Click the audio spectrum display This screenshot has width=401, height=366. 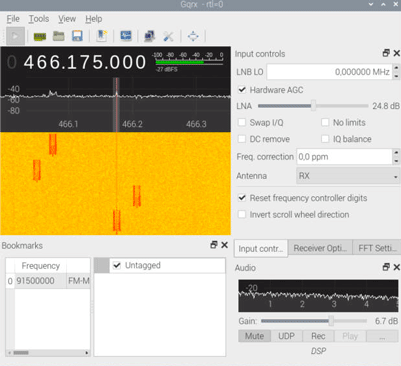(318, 295)
